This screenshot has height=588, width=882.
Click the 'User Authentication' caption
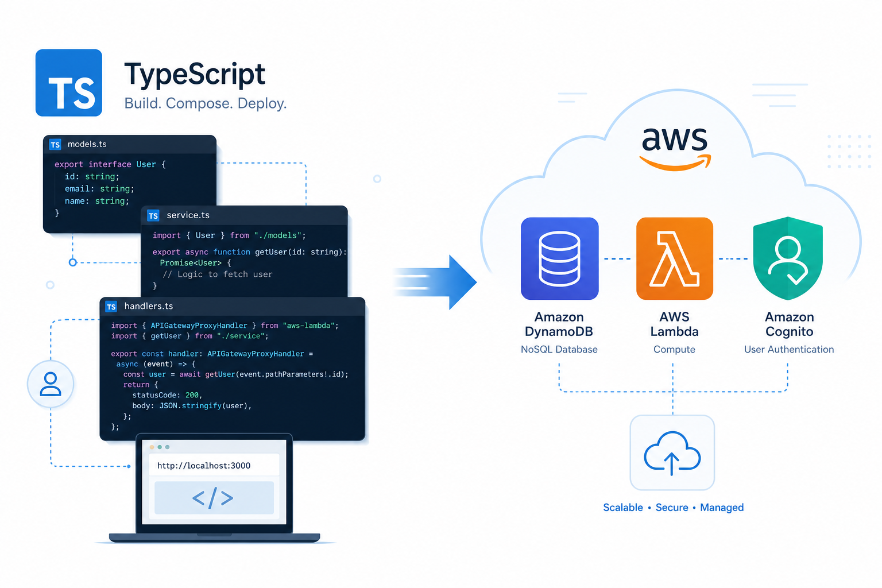click(x=789, y=349)
